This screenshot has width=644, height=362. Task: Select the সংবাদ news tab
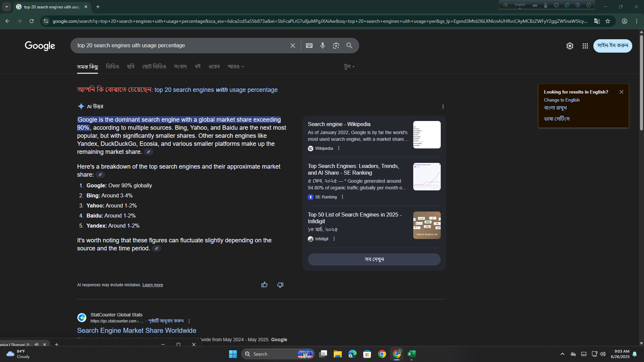pyautogui.click(x=180, y=67)
